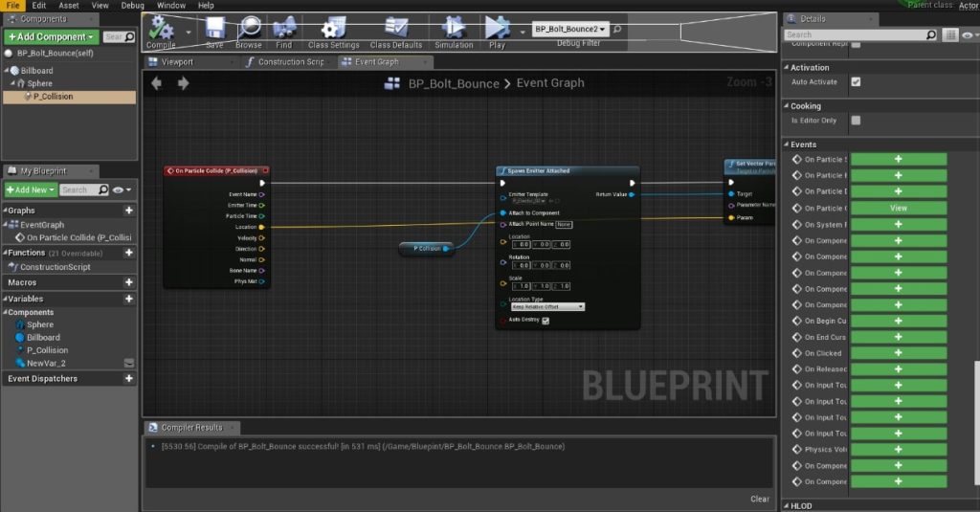Clear the Compiler Results log
980x512 pixels.
click(759, 499)
